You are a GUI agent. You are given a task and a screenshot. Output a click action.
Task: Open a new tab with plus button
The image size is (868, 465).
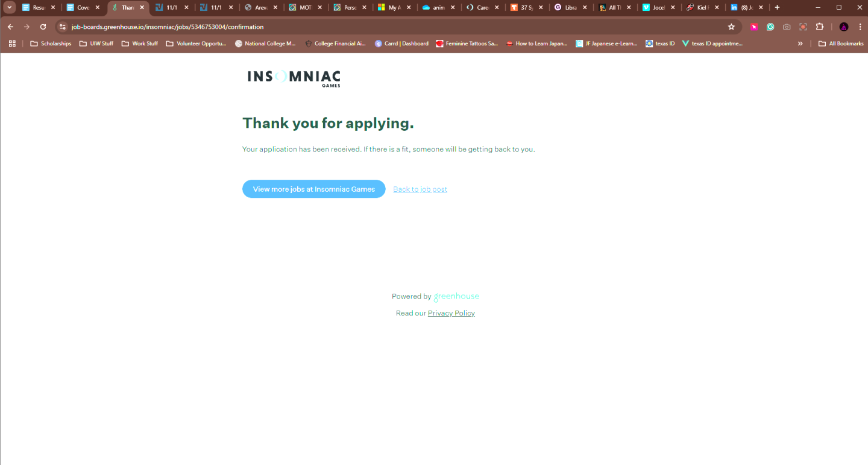[x=777, y=7]
